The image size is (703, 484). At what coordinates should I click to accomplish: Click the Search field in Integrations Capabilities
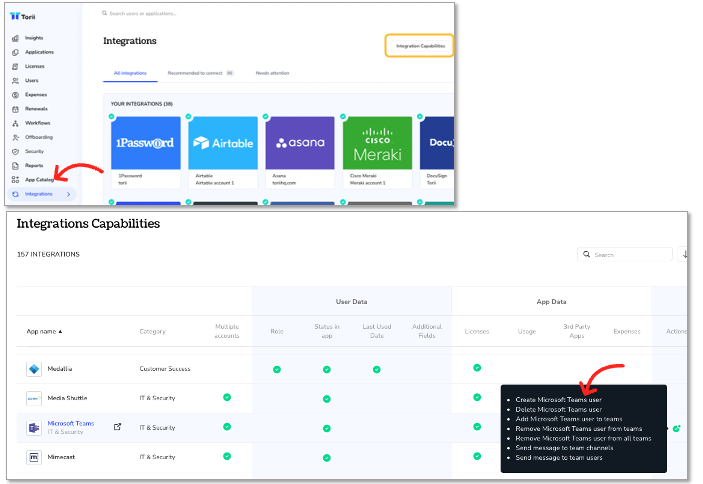tap(625, 255)
